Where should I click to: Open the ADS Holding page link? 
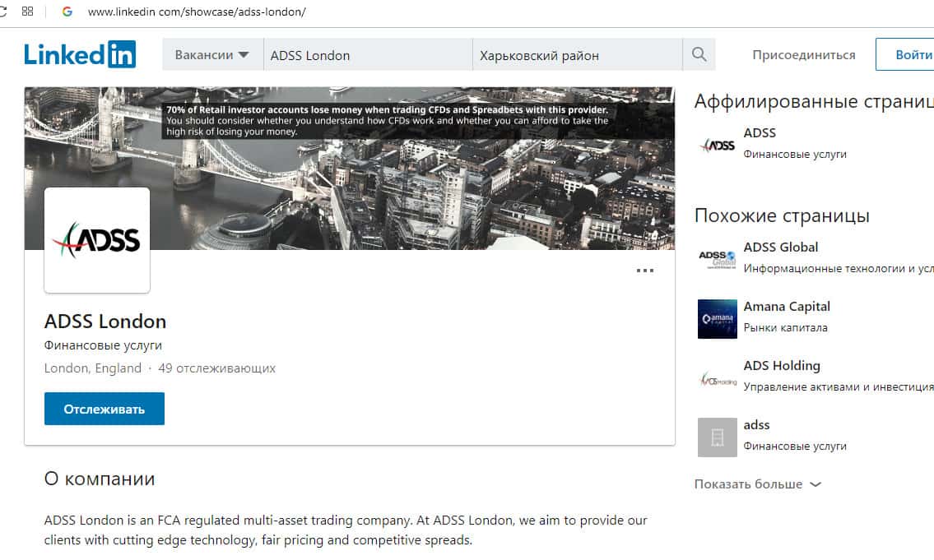pyautogui.click(x=782, y=365)
